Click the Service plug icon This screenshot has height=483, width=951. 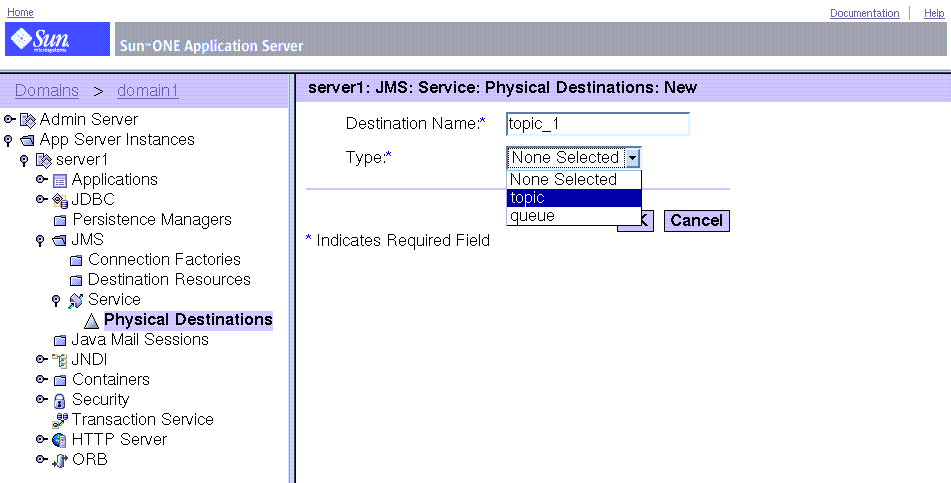click(76, 300)
